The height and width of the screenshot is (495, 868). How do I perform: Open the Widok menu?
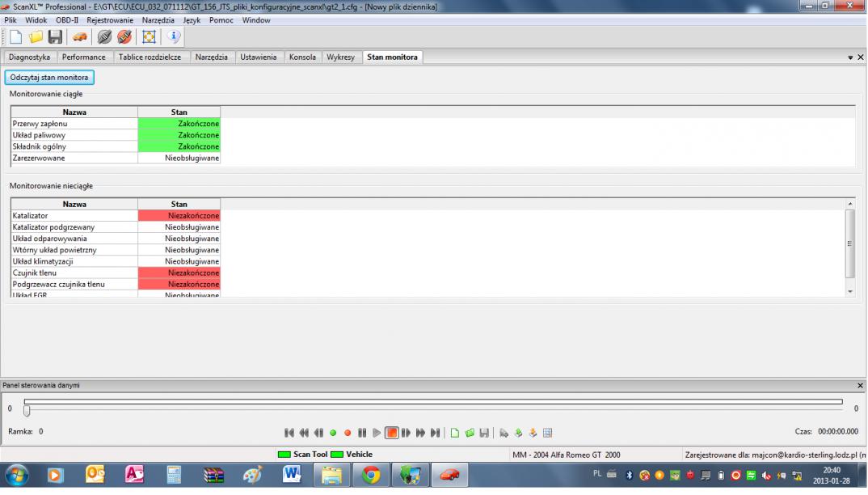36,20
